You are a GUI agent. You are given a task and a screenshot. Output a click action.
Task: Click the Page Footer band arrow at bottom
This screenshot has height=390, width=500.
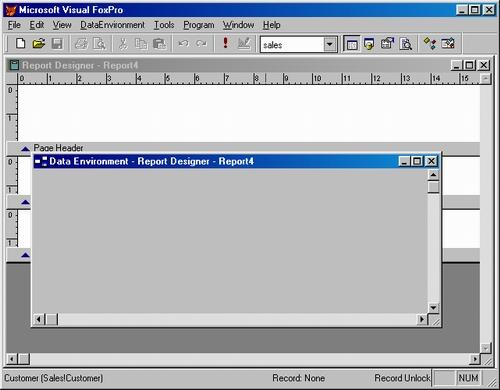(25, 255)
